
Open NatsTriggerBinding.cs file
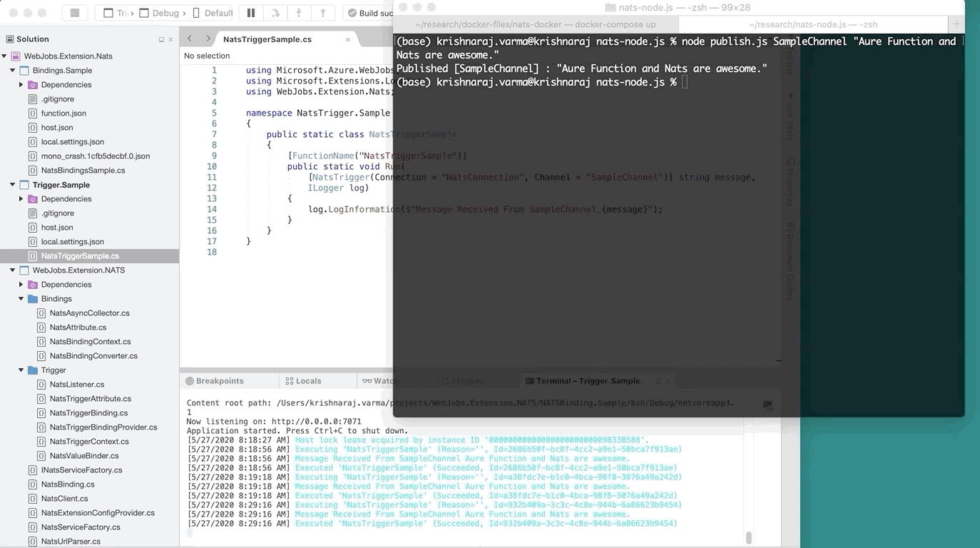(x=89, y=413)
